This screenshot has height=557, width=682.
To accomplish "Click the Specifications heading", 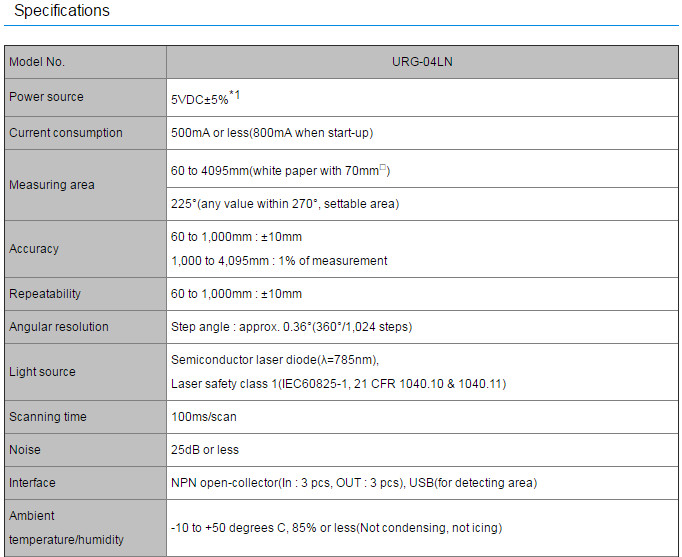I will tap(62, 11).
